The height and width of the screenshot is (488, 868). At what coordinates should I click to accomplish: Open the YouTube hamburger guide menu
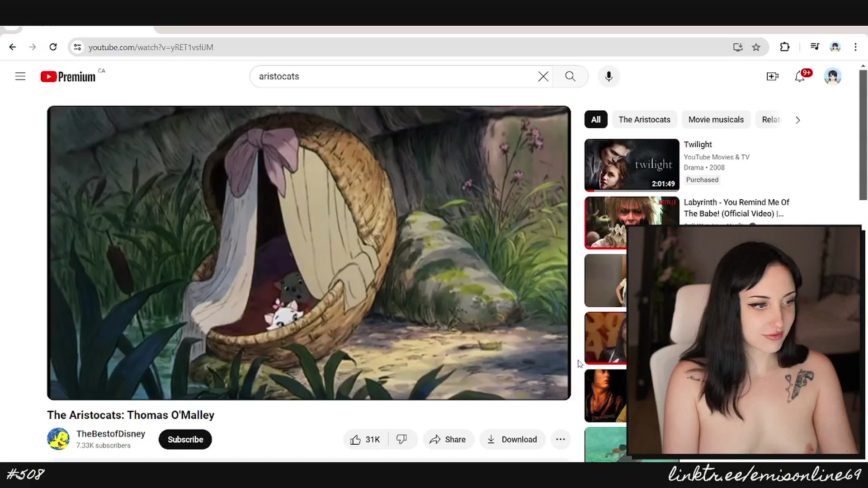20,76
